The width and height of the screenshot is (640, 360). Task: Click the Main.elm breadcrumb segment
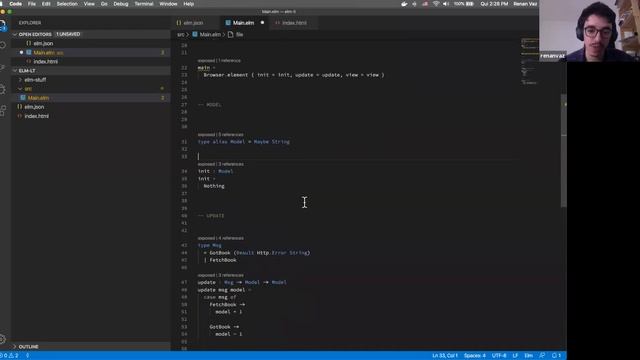[x=210, y=35]
